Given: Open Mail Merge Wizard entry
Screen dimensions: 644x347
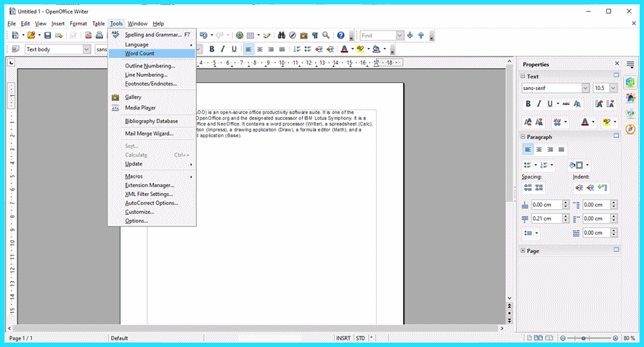Looking at the screenshot, I should pos(152,134).
